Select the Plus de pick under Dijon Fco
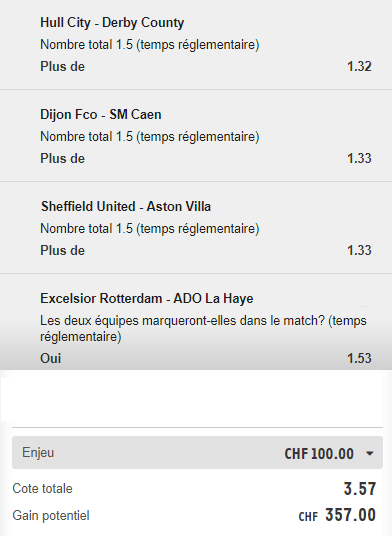The height and width of the screenshot is (536, 392). point(62,158)
